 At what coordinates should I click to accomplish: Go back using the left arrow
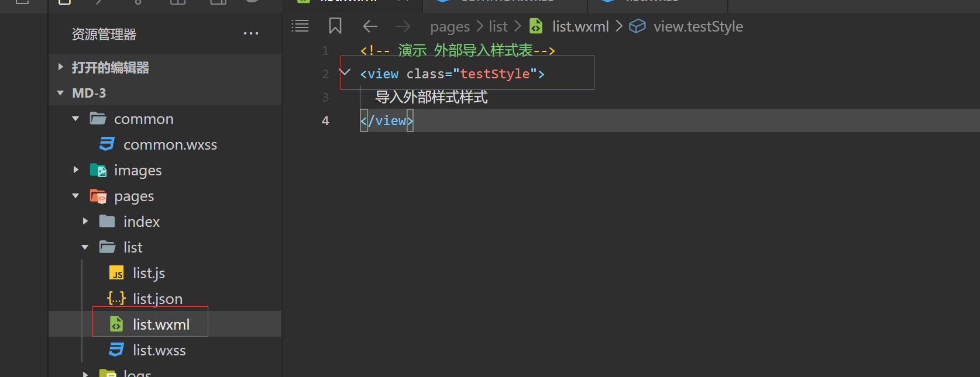(370, 26)
